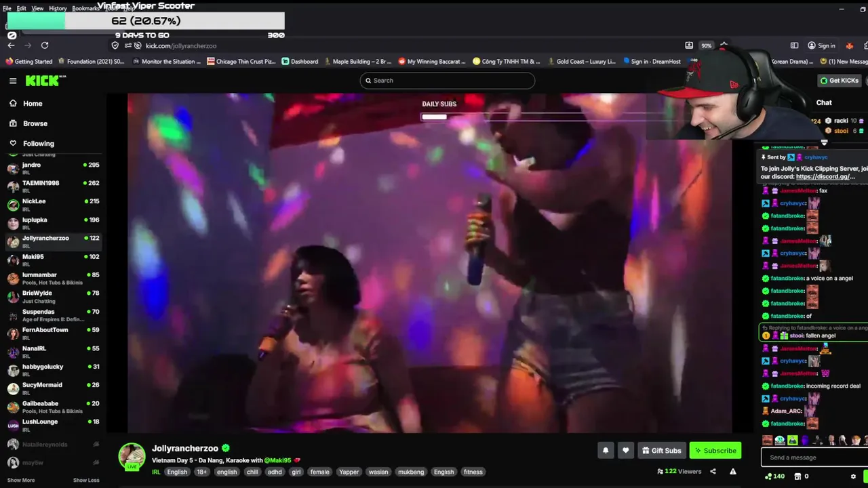Open the Dashboard bookmark
This screenshot has width=868, height=488.
pyautogui.click(x=300, y=61)
